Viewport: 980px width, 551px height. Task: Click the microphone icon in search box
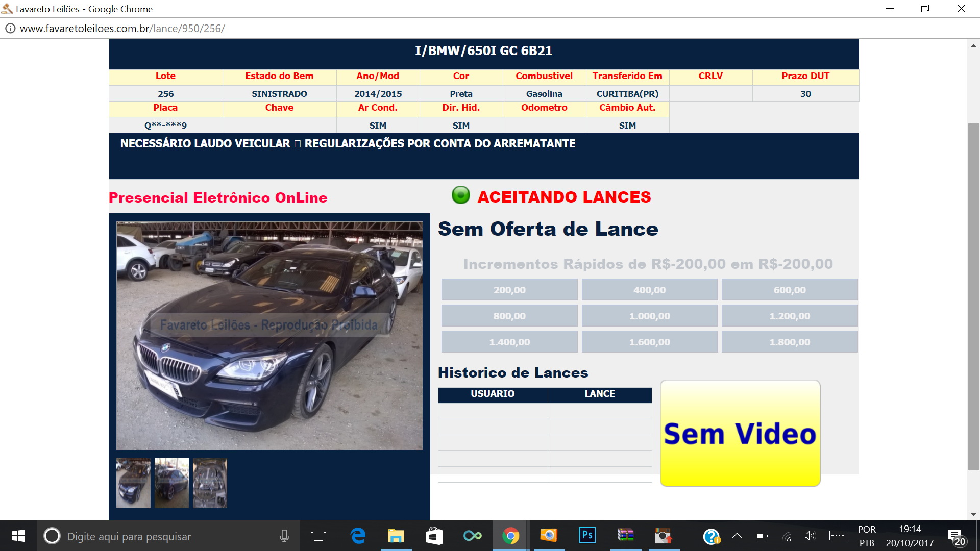tap(284, 536)
